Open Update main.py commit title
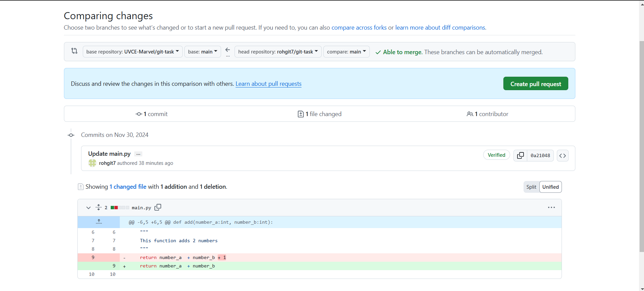This screenshot has height=291, width=644. pyautogui.click(x=109, y=154)
